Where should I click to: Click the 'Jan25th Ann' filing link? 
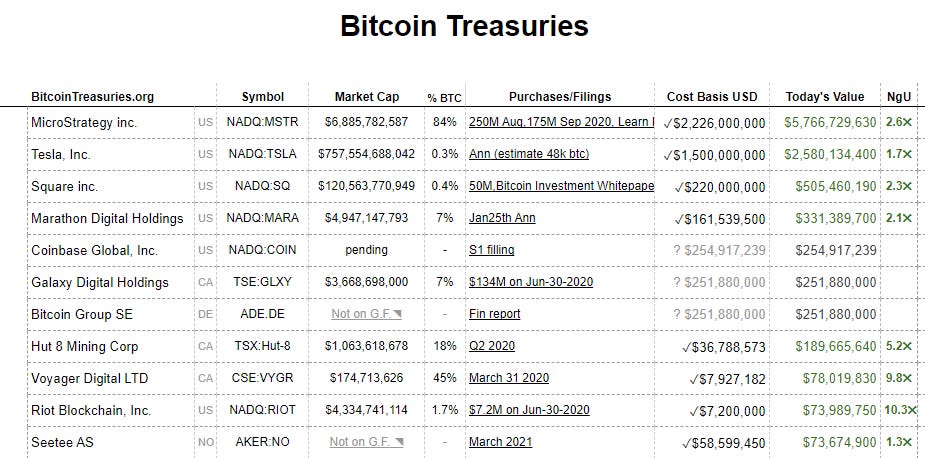500,218
